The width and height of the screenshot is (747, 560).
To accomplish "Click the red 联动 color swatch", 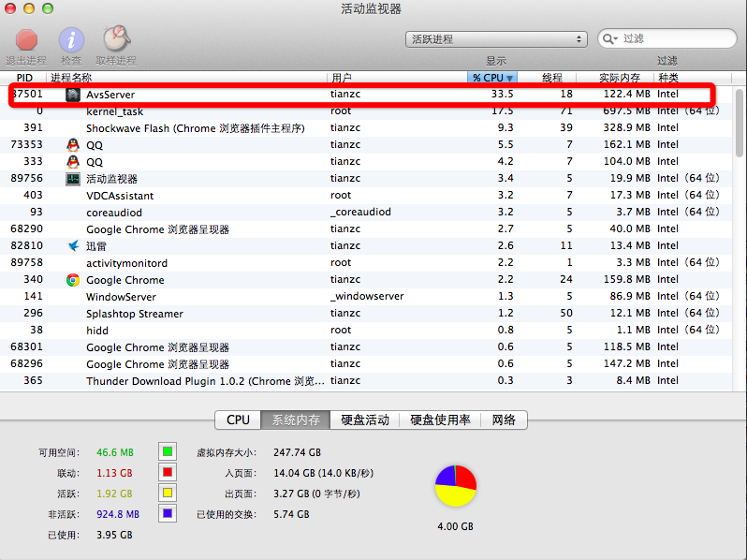I will [x=168, y=472].
